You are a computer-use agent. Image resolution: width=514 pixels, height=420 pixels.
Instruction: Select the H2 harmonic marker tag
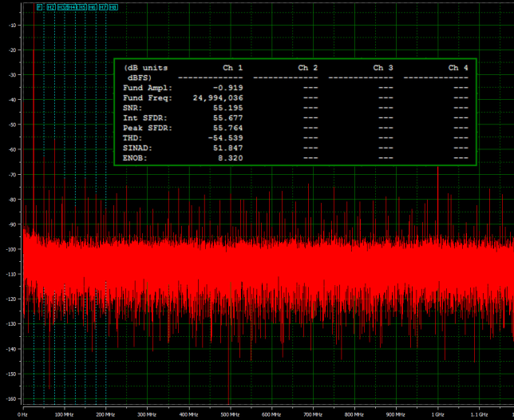(51, 7)
